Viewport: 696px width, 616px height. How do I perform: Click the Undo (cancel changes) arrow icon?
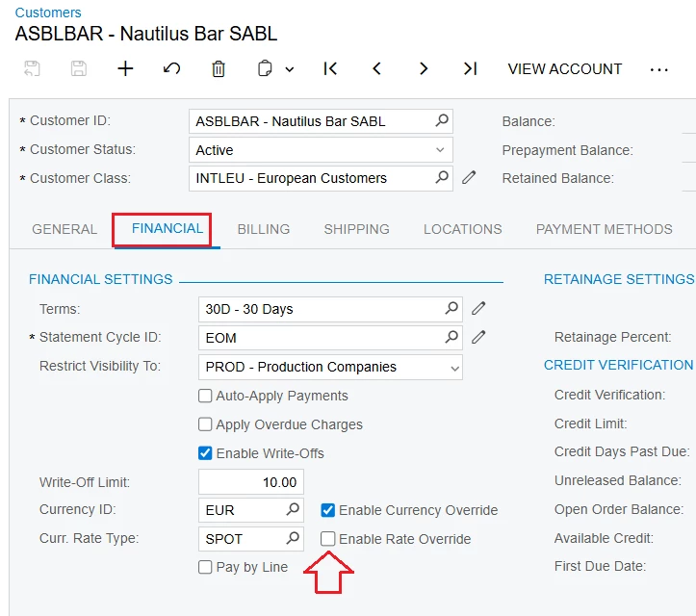(x=171, y=68)
